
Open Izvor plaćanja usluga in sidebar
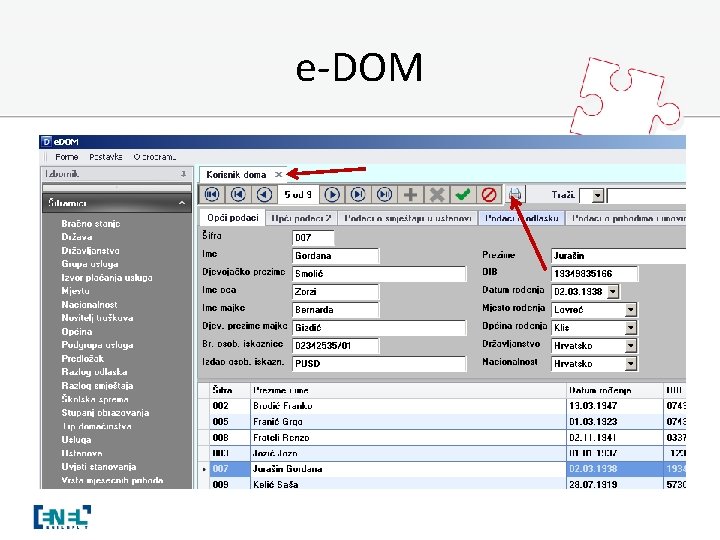coord(107,278)
